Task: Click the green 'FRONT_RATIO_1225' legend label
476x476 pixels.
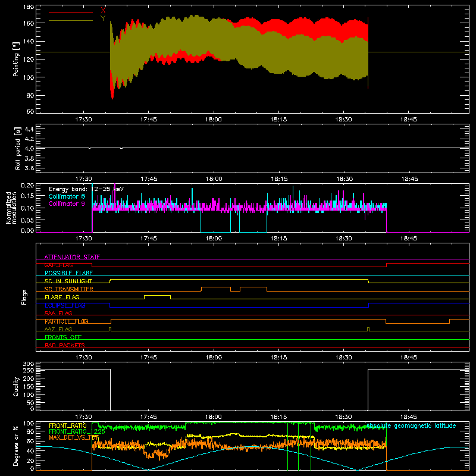Action: tap(77, 431)
